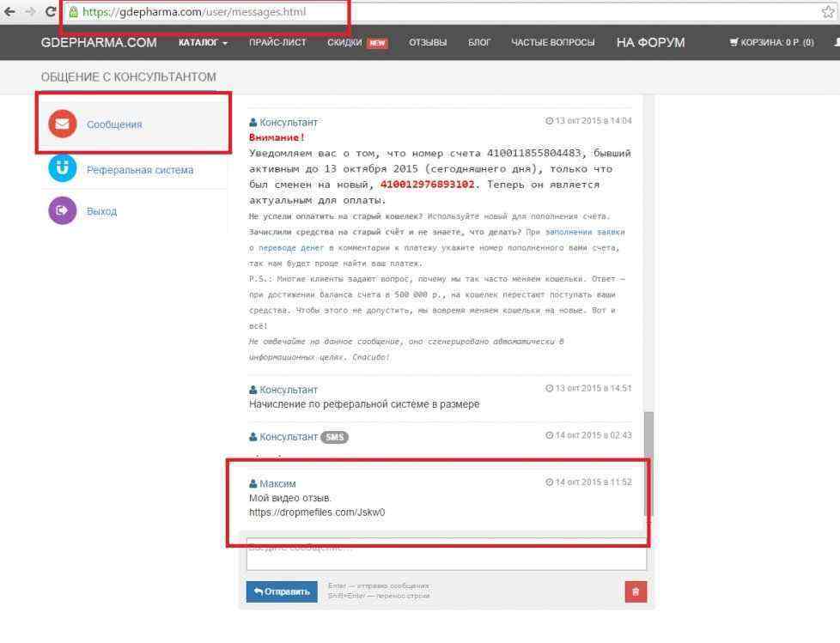Viewport: 840px width, 643px height.
Task: Open the Блог page
Action: 479,43
